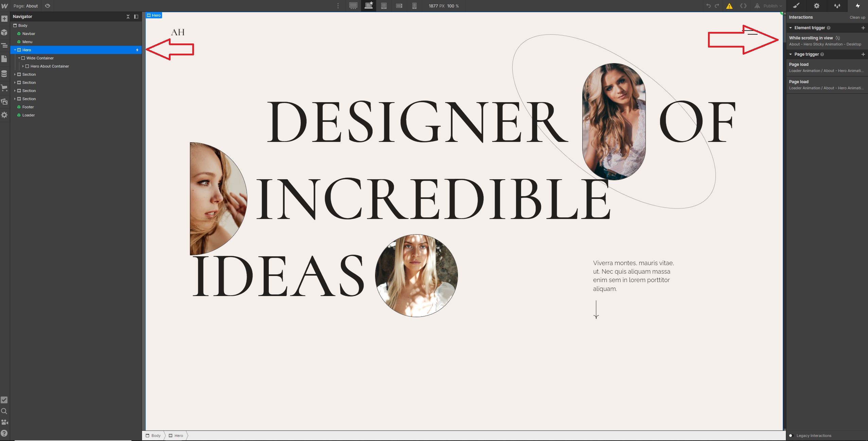Collapse the Element trigger section
The height and width of the screenshot is (441, 868).
[791, 28]
